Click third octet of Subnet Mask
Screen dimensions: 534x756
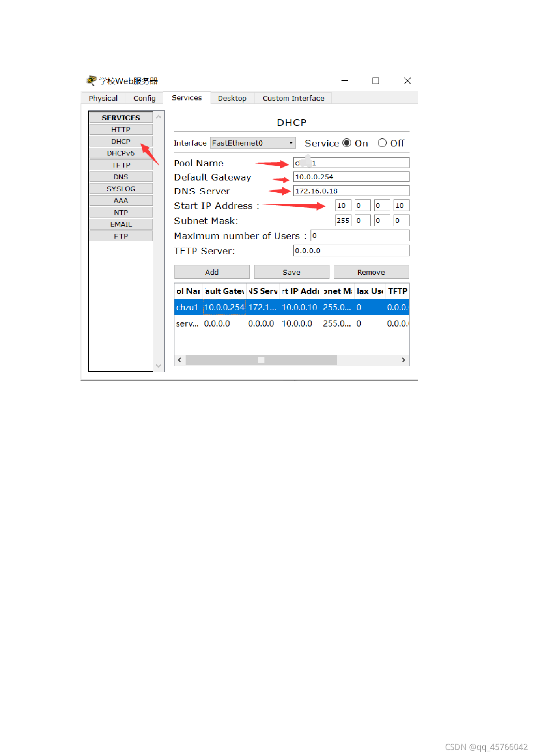pyautogui.click(x=382, y=221)
